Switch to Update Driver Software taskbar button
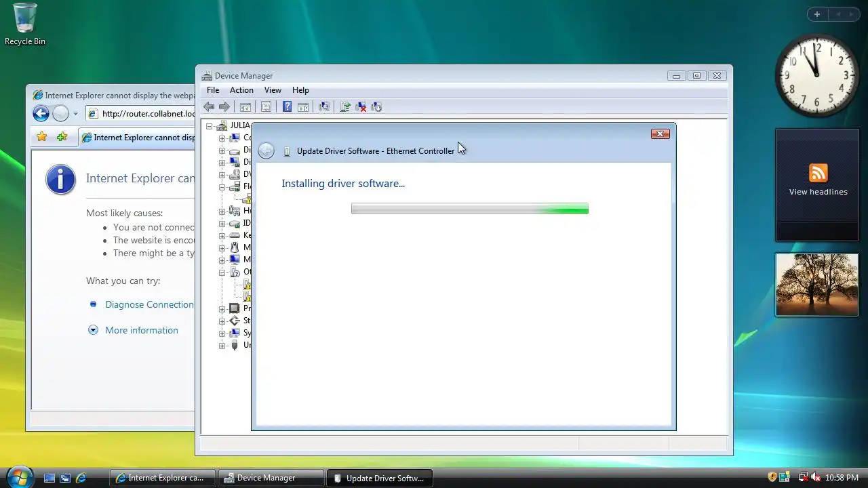Image resolution: width=868 pixels, height=488 pixels. click(379, 478)
